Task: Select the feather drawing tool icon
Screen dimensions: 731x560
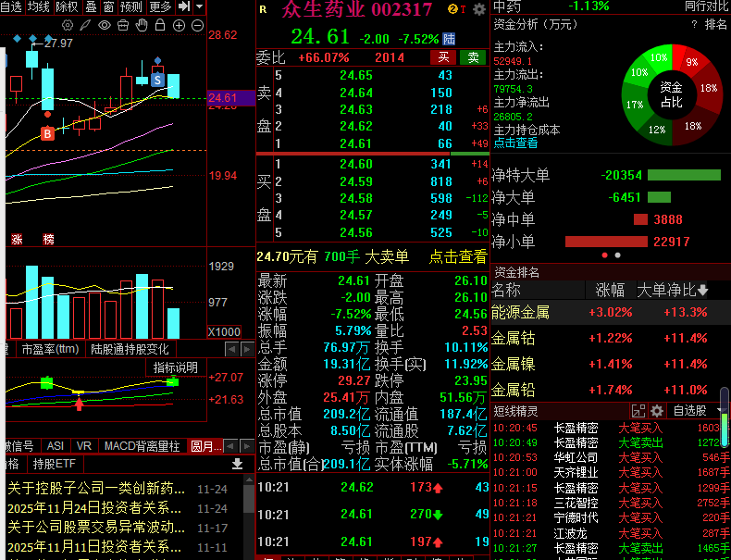Action: pyautogui.click(x=85, y=25)
